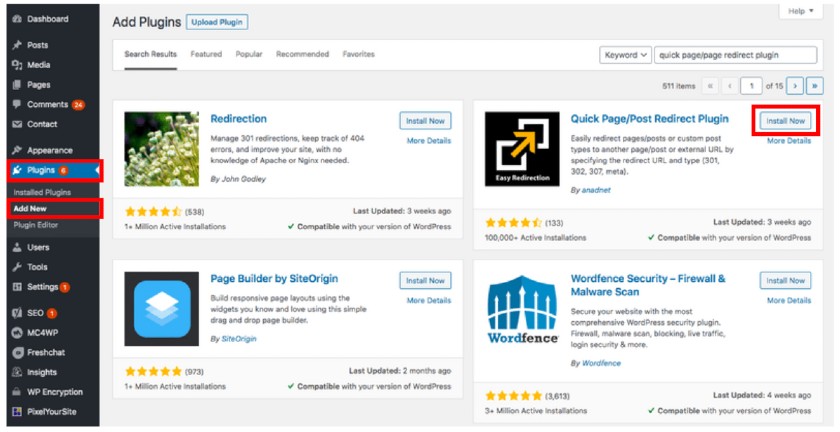Open the Quick Page/Post Redirect Plugin title
The width and height of the screenshot is (840, 432).
coord(649,119)
